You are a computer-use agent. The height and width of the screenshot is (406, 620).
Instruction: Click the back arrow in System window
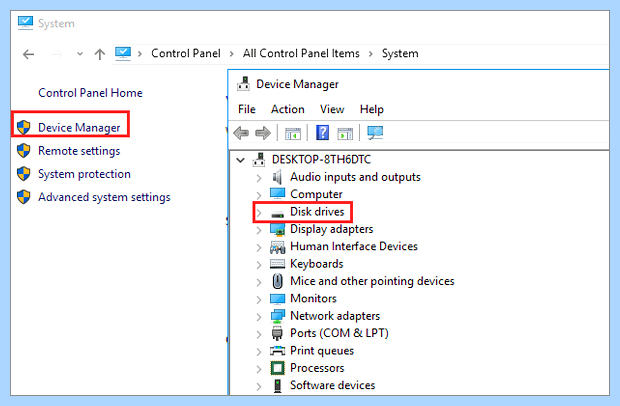click(28, 54)
